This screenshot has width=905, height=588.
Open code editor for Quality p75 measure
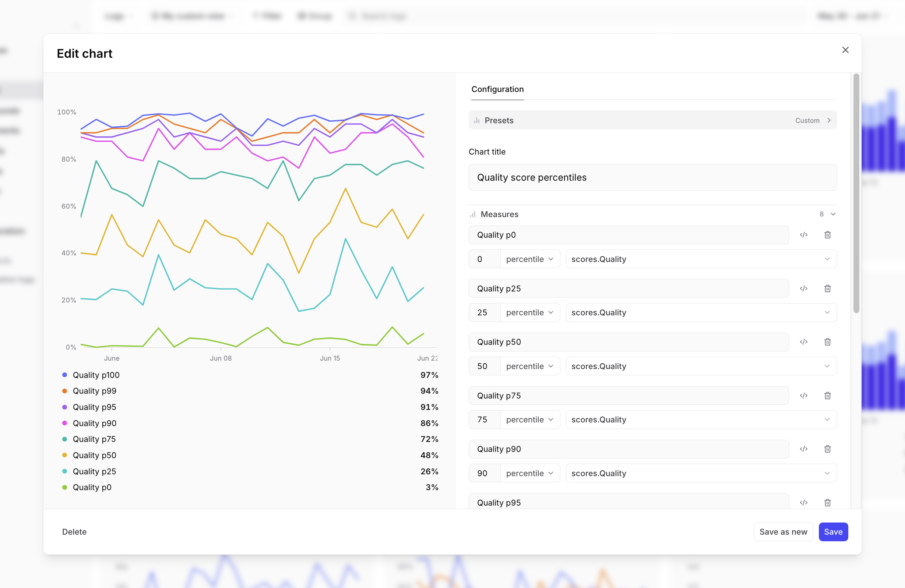803,396
